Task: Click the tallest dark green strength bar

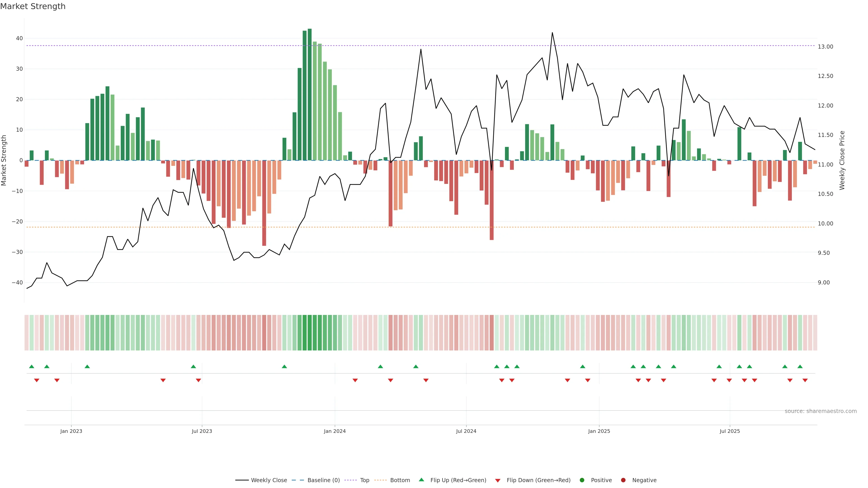Action: 309,94
